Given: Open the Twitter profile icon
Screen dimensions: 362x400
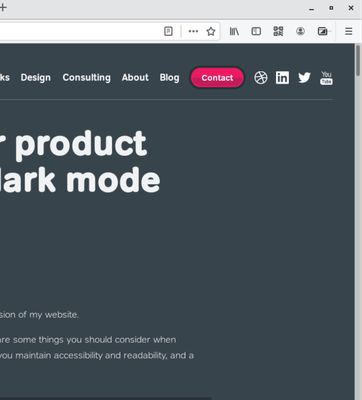Looking at the screenshot, I should point(304,78).
